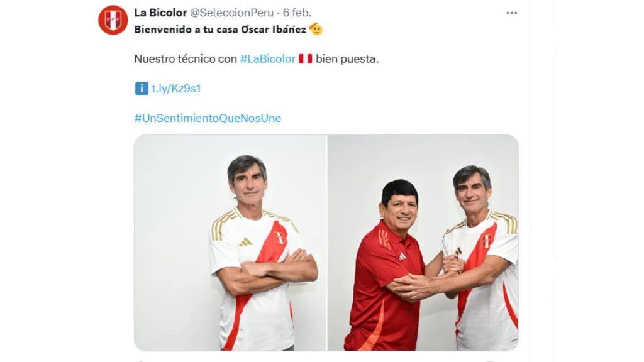The image size is (644, 362).
Task: Click the blue info icon before the link
Action: pos(142,88)
